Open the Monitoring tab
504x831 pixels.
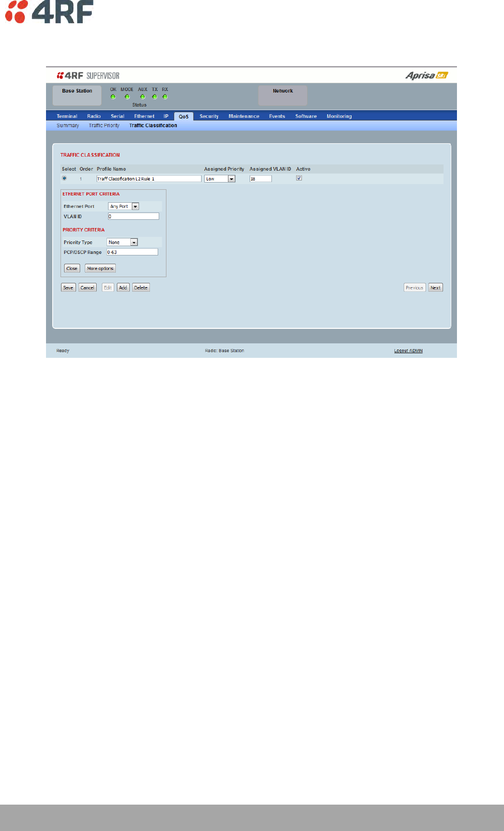click(339, 116)
